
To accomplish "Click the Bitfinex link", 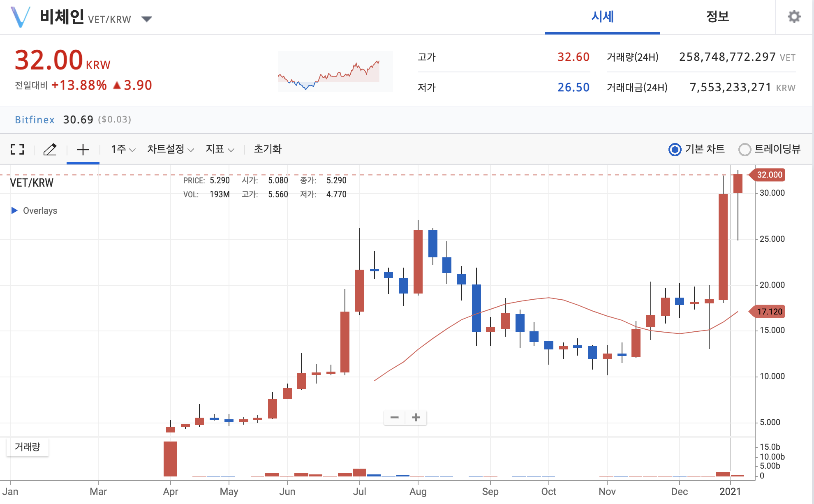I will pos(35,120).
